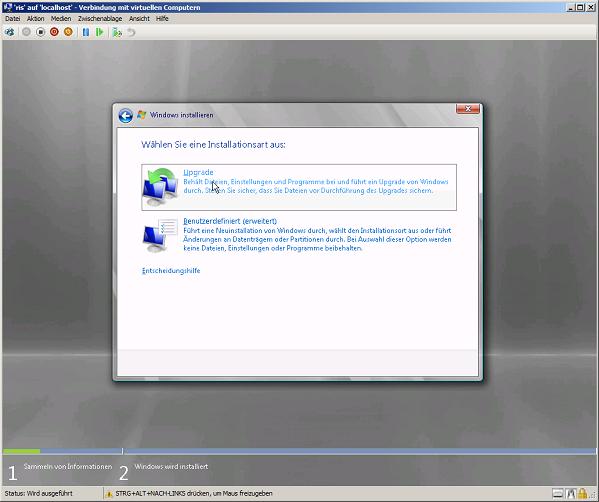Open the Zwischenablage menu
Screen dimensions: 599x502
(100, 18)
